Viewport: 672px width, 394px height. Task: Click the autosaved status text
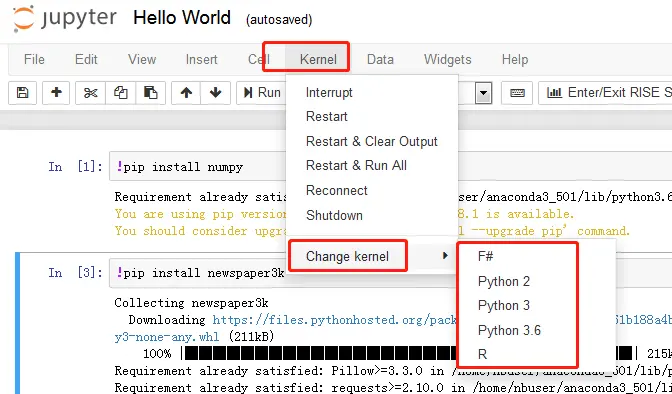(279, 20)
